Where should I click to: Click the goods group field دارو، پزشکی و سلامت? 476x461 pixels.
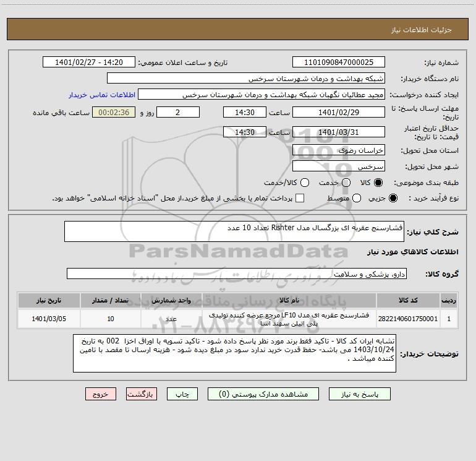237,274
